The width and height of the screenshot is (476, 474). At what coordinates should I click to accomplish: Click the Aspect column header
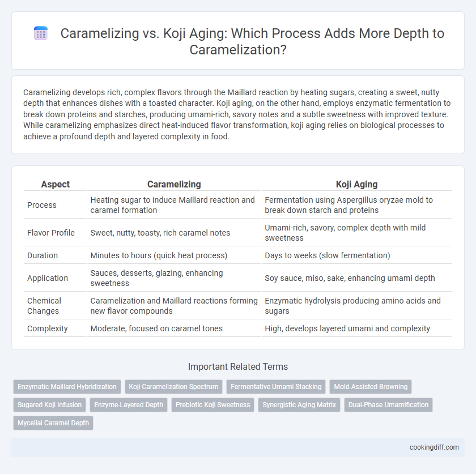[x=56, y=184]
